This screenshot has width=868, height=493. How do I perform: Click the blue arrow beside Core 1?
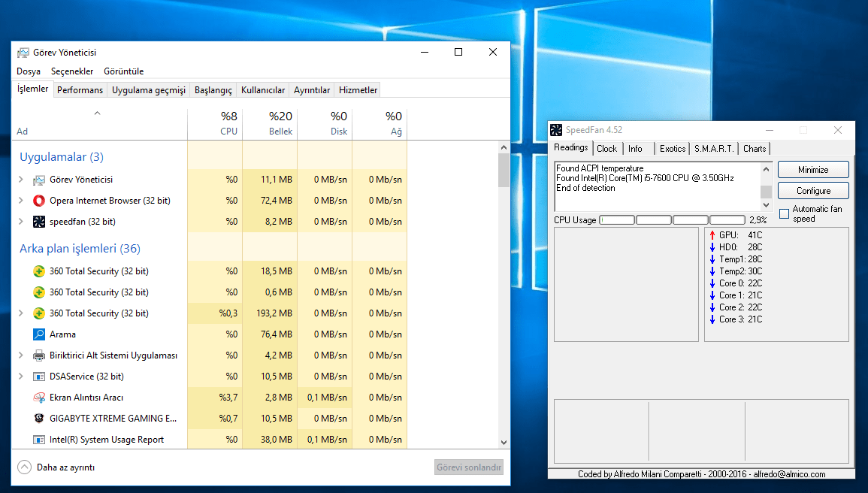point(712,295)
